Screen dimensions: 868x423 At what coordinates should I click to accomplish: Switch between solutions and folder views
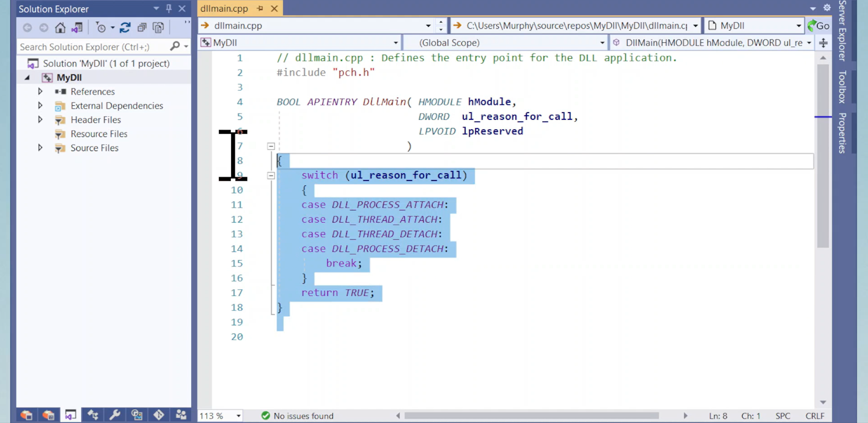(x=77, y=27)
